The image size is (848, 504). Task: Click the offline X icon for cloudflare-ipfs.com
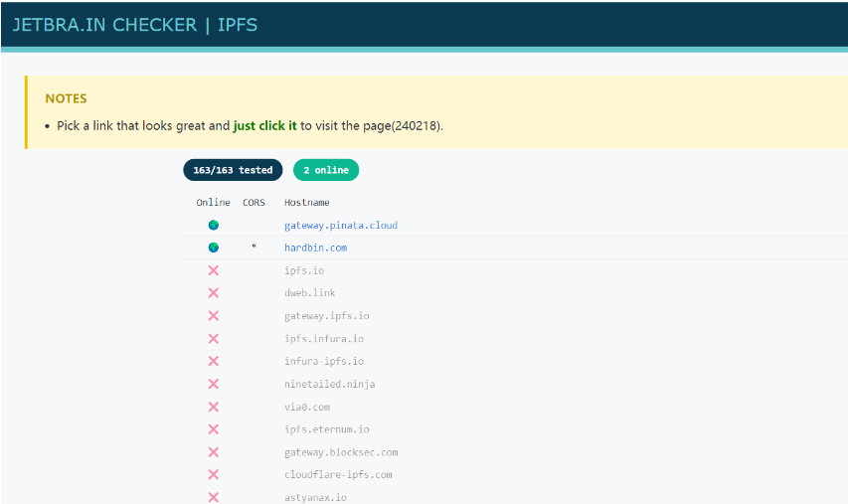214,474
